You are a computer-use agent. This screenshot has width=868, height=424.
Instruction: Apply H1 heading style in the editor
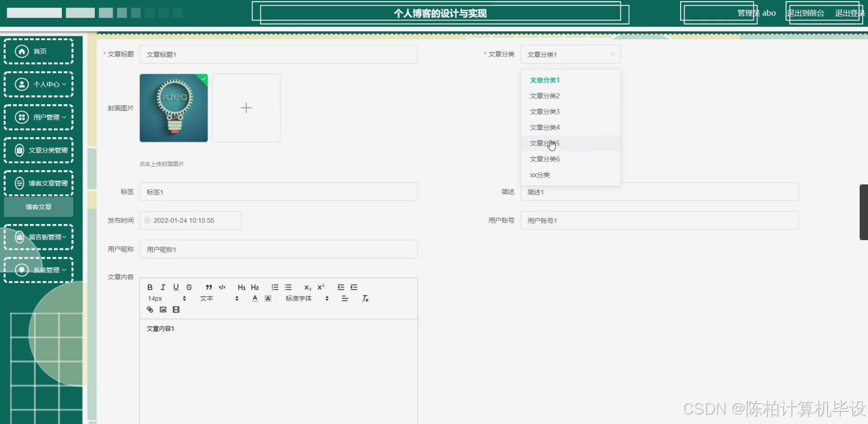[241, 287]
